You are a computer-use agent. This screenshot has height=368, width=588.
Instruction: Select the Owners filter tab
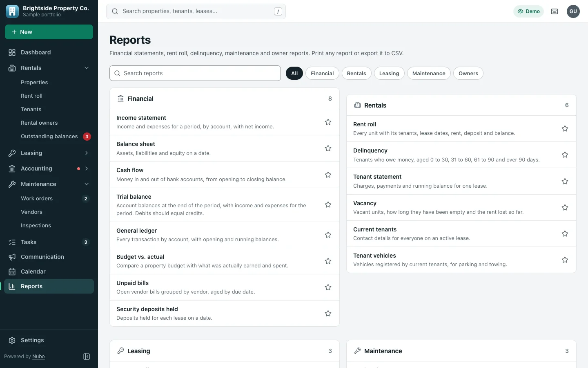pos(468,73)
